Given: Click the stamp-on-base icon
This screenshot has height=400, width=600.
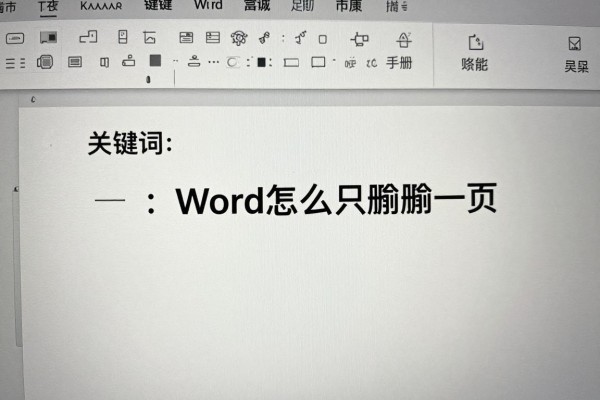Looking at the screenshot, I should [x=194, y=61].
